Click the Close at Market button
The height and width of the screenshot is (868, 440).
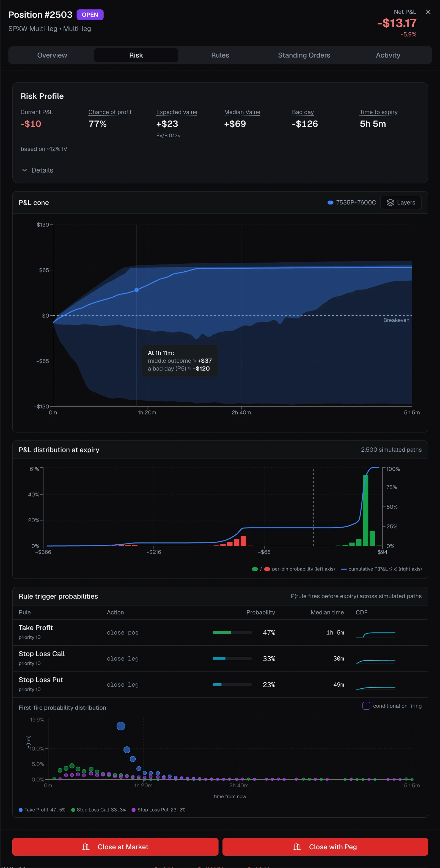coord(115,847)
